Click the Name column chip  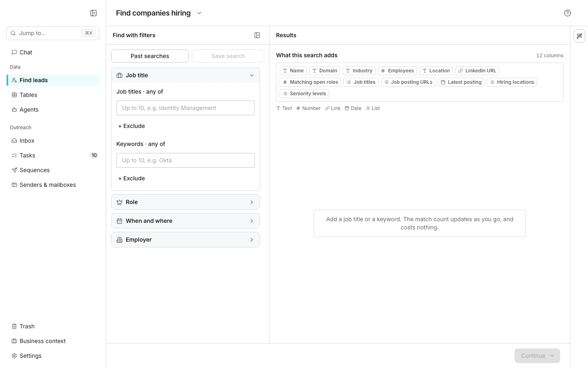(x=293, y=71)
